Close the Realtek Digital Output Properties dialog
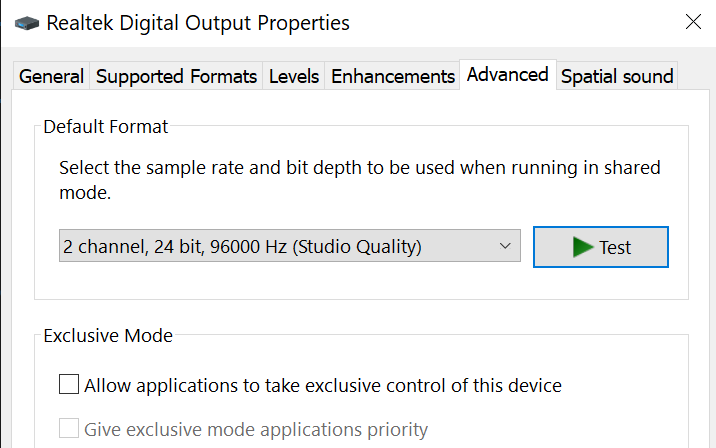Screen dimensions: 716x448 [692, 21]
